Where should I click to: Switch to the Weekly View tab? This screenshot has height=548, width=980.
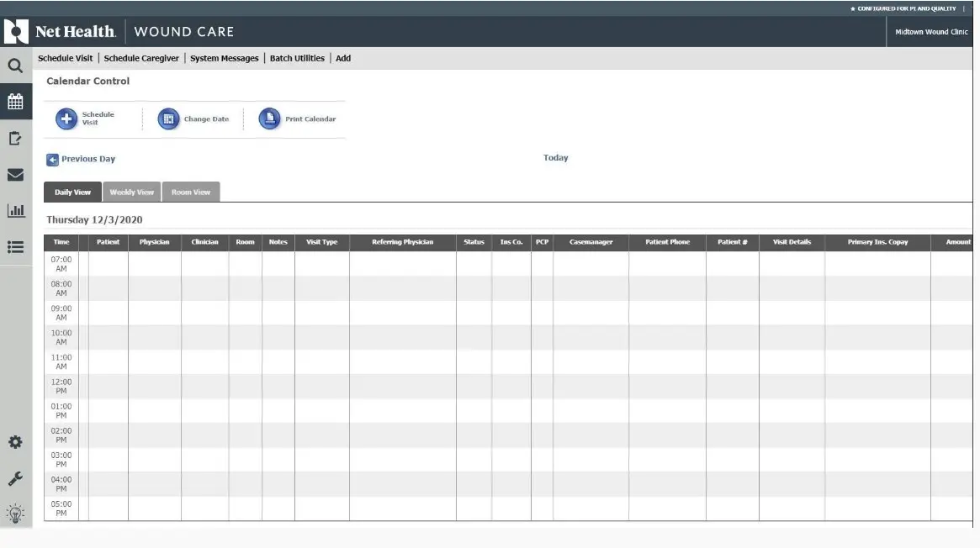click(x=131, y=192)
